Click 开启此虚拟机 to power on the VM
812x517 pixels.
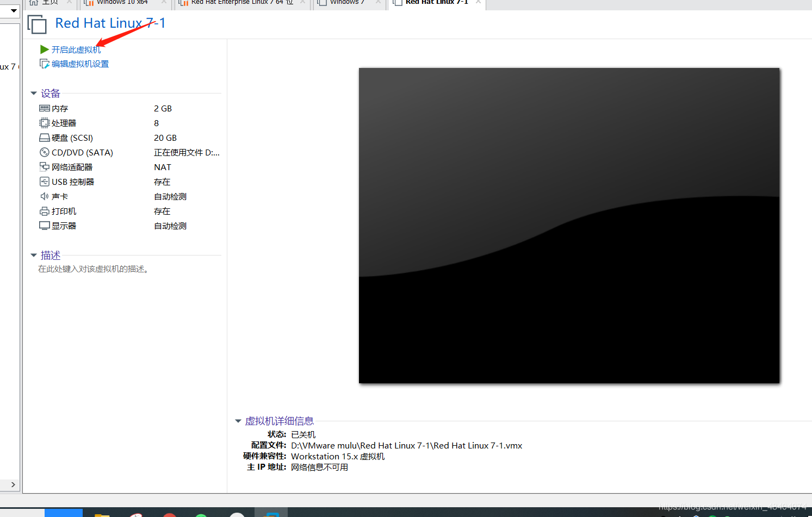pyautogui.click(x=76, y=50)
